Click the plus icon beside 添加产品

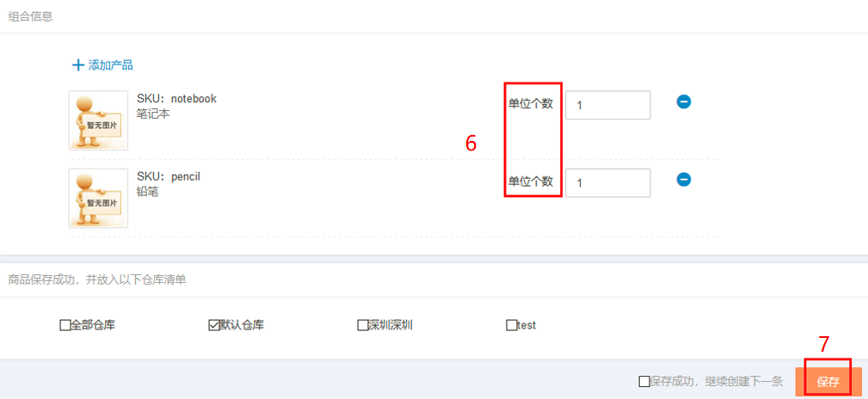click(x=77, y=65)
